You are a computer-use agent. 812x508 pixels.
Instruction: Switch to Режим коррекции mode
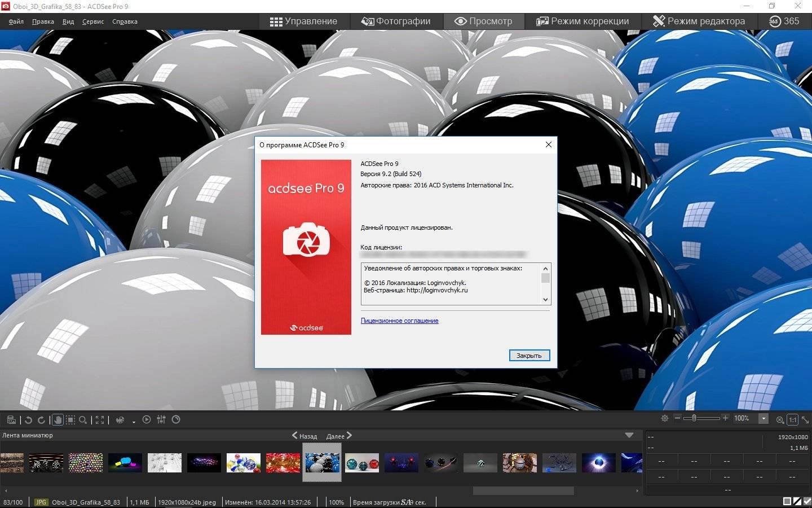coord(582,21)
